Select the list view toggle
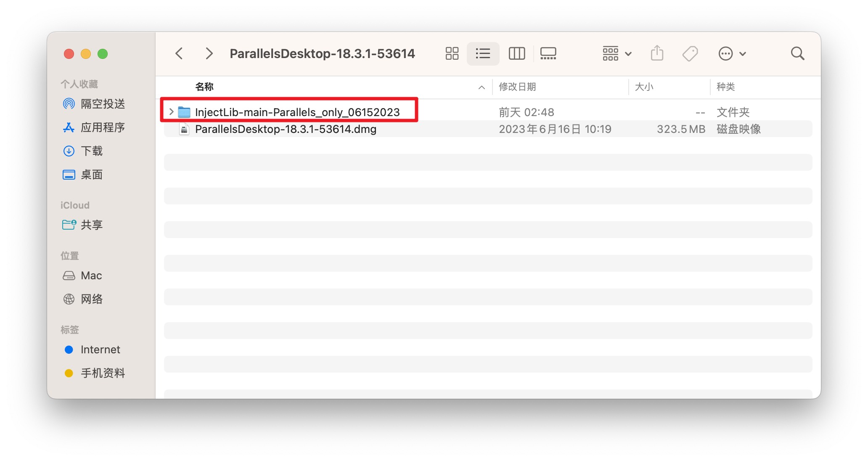Screen dimensions: 868x461 pyautogui.click(x=483, y=53)
